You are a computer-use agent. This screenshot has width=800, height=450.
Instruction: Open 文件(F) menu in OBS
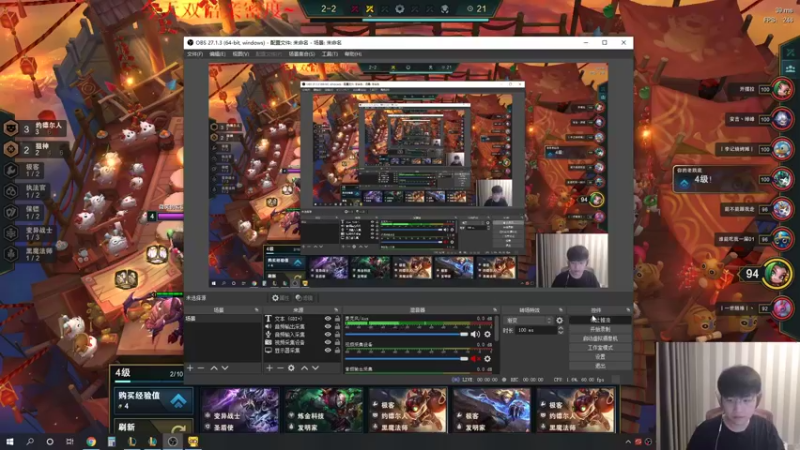(195, 54)
